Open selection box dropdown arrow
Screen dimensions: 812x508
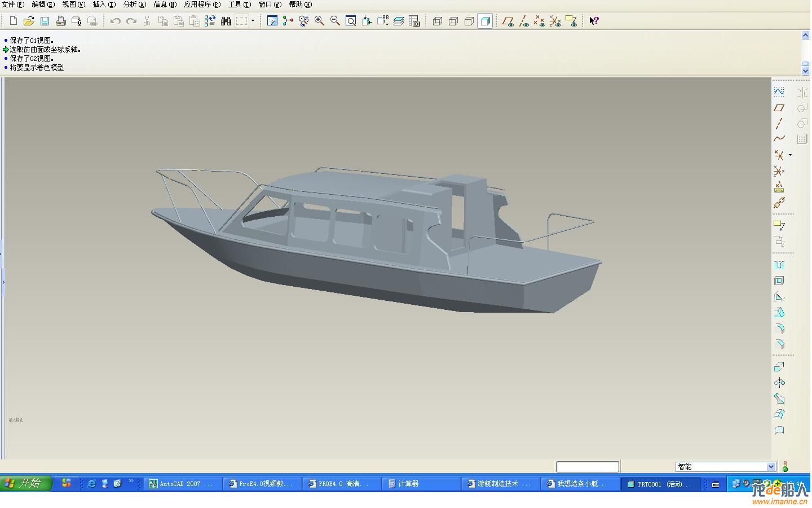(x=253, y=21)
